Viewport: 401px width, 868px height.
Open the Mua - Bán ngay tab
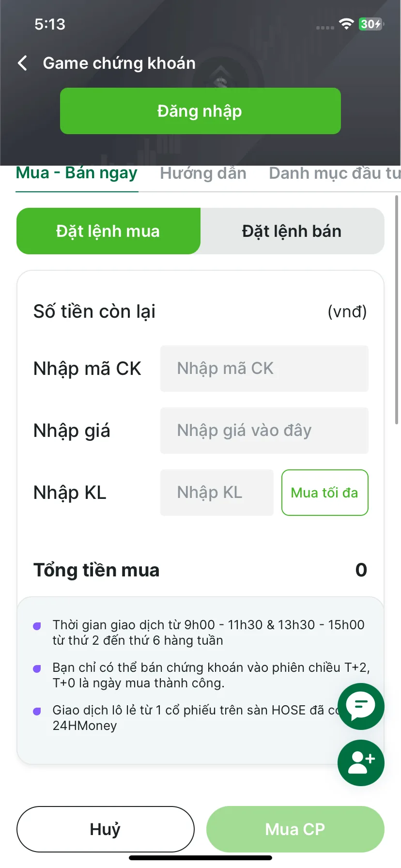77,173
